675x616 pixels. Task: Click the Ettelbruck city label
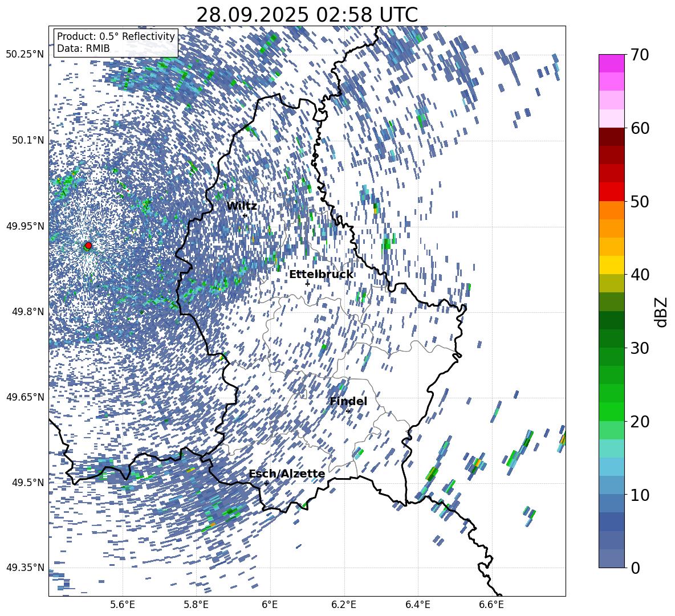coord(321,275)
